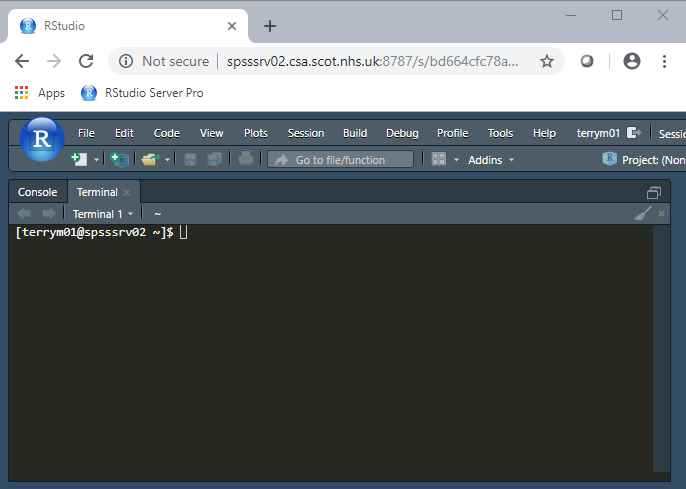
Task: Click the RStudio blue R logo
Action: coord(42,139)
